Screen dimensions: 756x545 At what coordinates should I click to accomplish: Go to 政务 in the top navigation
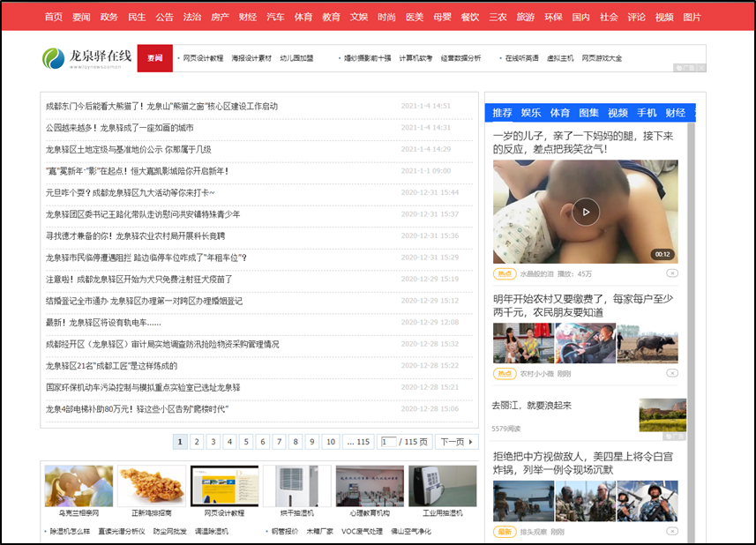pos(109,18)
